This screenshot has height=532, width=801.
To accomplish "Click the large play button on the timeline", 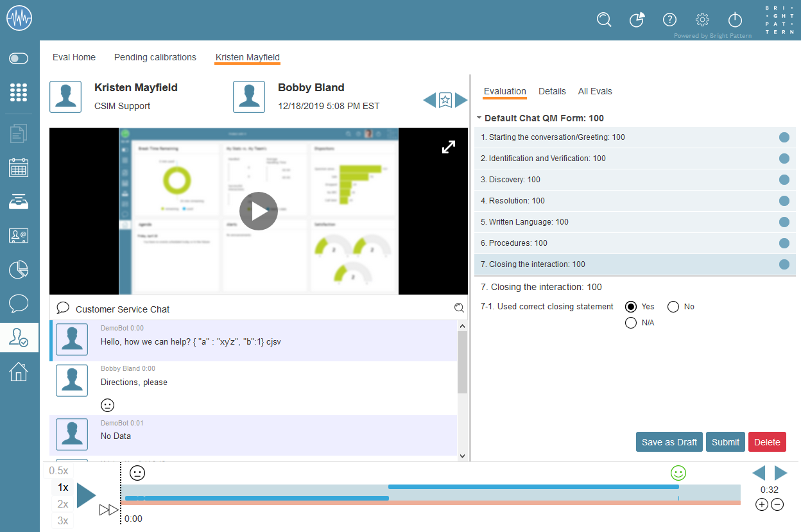I will pos(87,496).
